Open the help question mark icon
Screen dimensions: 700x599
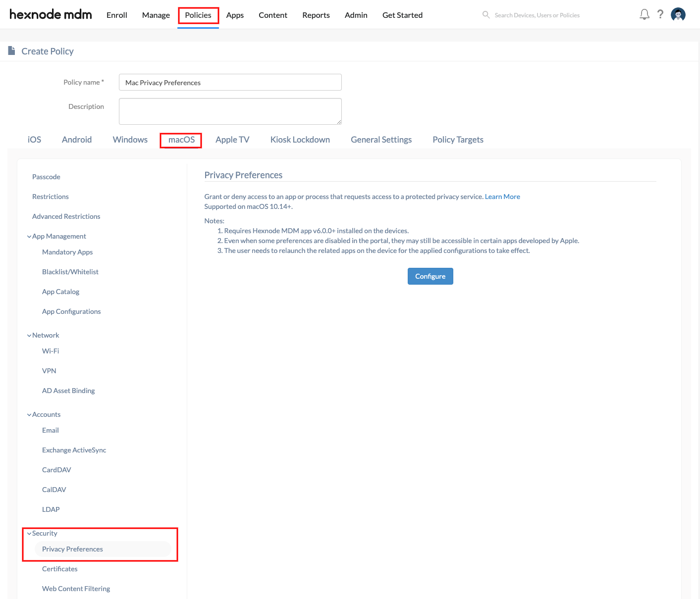[660, 14]
